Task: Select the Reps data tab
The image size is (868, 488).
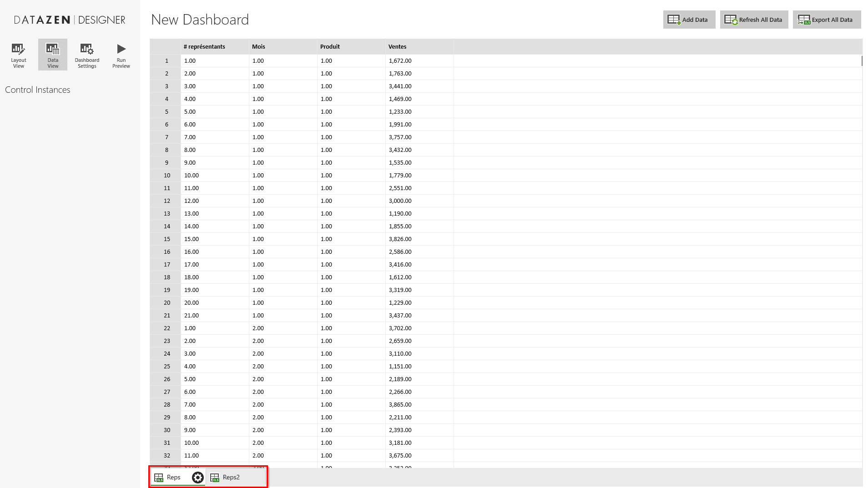Action: click(x=173, y=477)
